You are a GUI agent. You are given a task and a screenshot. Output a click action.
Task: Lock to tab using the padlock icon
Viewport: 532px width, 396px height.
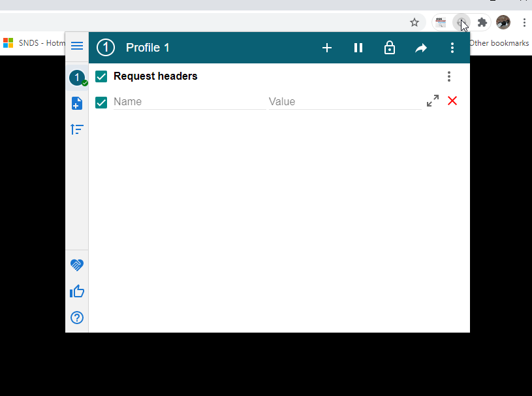(390, 48)
